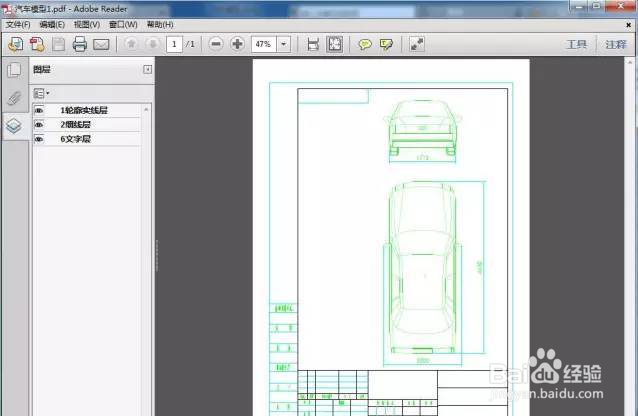
Task: Open the 帮助(H) menu
Action: click(160, 25)
